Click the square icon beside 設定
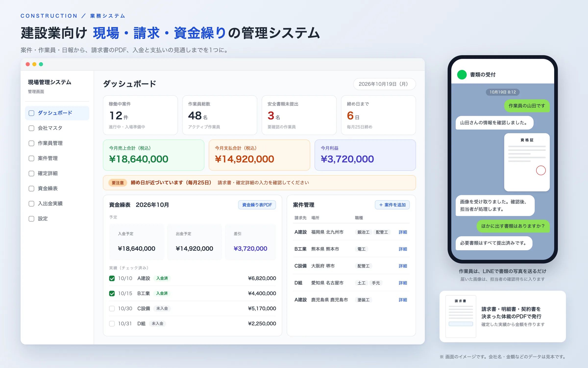Screen dimensions: 588x368 (x=31, y=219)
